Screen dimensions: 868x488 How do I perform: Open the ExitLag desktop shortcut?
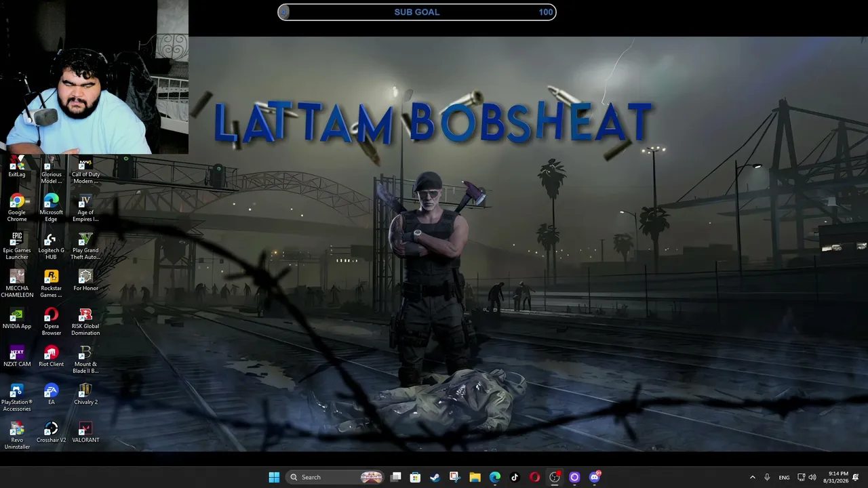(x=17, y=167)
